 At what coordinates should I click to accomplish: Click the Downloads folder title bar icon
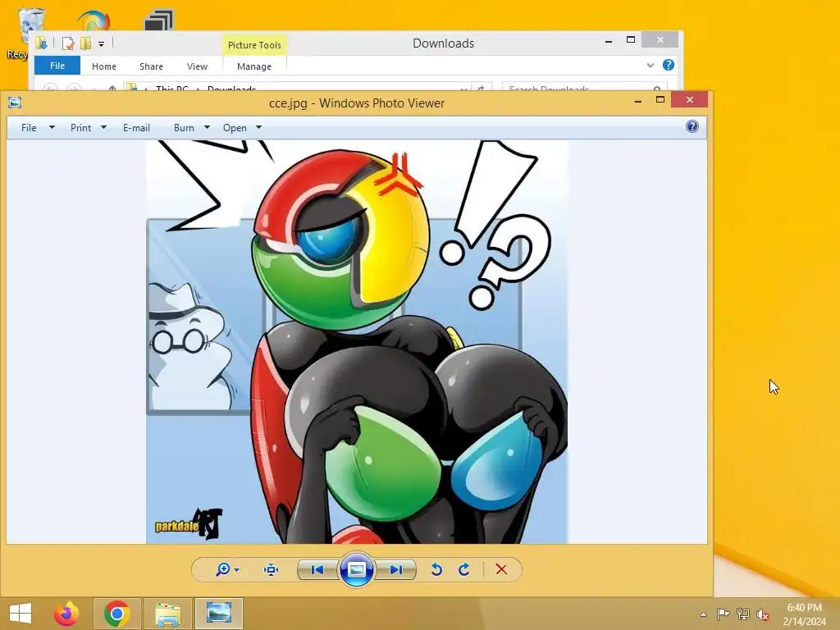point(42,43)
